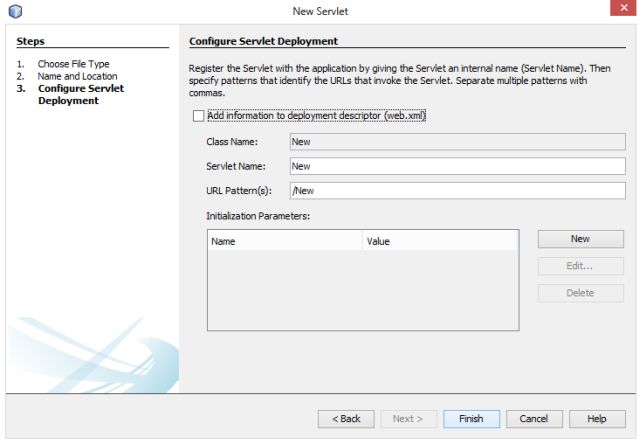Go Back to the previous step
Image resolution: width=640 pixels, height=444 pixels.
[x=345, y=418]
